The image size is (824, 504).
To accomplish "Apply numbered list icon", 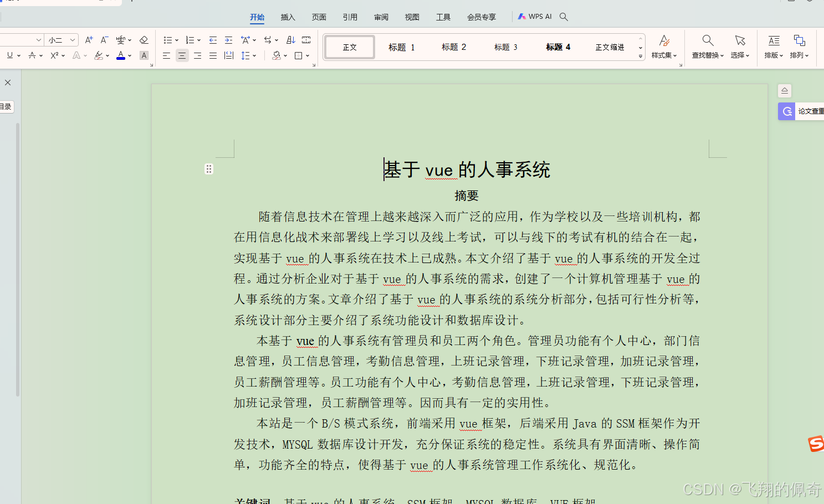I will pyautogui.click(x=190, y=40).
